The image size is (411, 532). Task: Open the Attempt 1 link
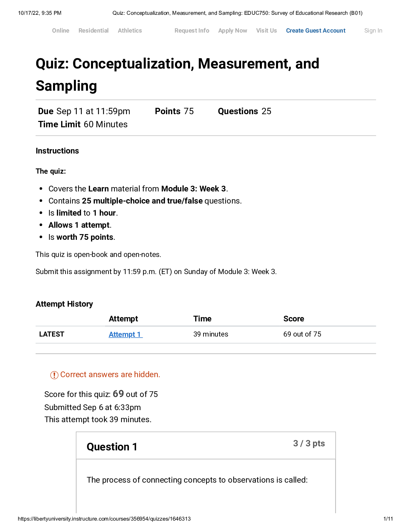point(124,334)
